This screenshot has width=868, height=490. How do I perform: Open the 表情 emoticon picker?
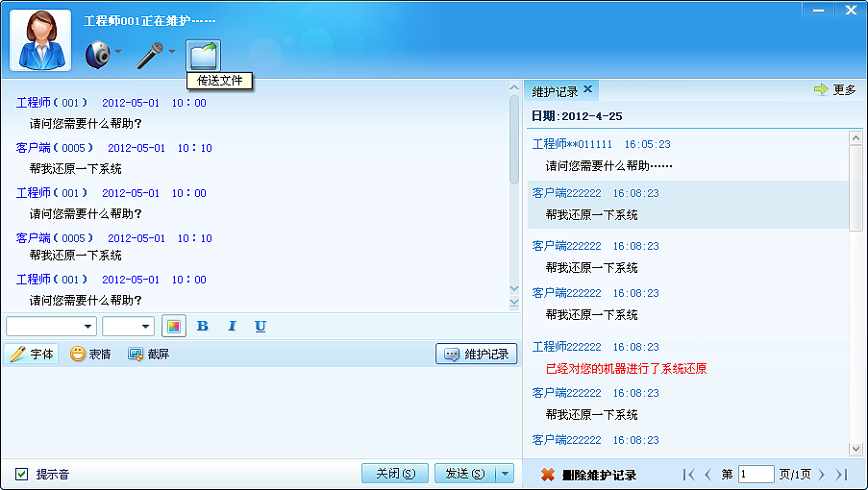click(x=90, y=354)
